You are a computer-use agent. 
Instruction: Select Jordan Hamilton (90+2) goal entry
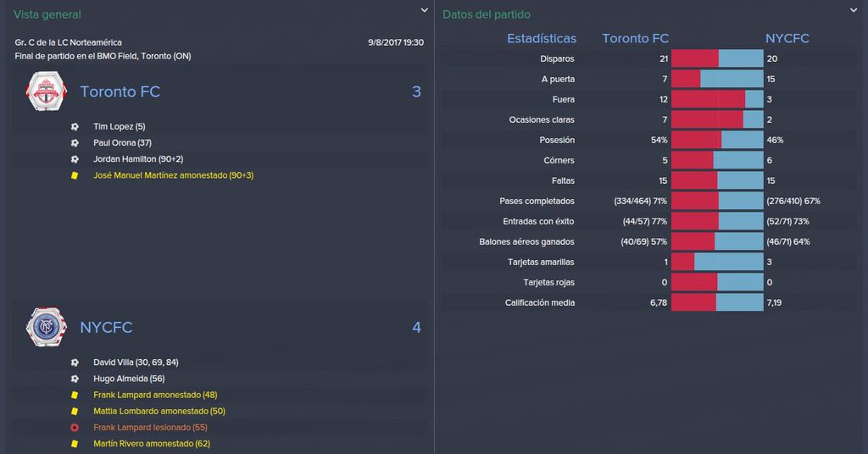click(x=138, y=158)
